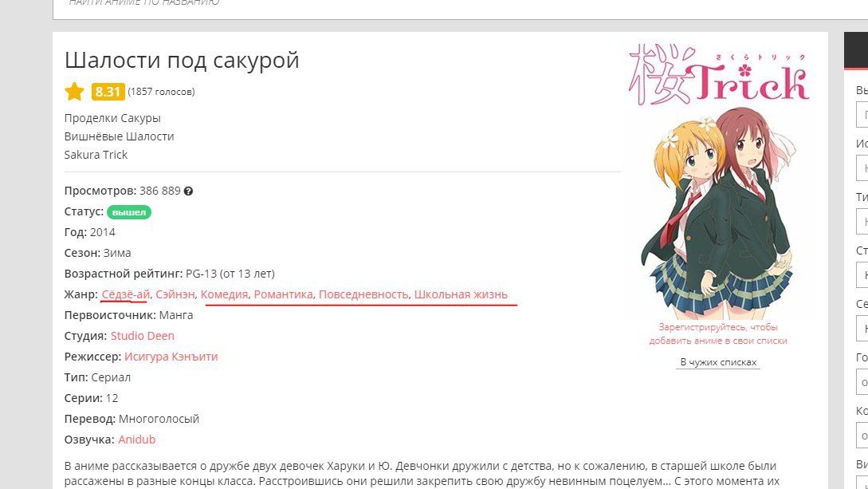Screen dimensions: 868x489
Task: Open the Комедия genre link
Action: [x=224, y=294]
